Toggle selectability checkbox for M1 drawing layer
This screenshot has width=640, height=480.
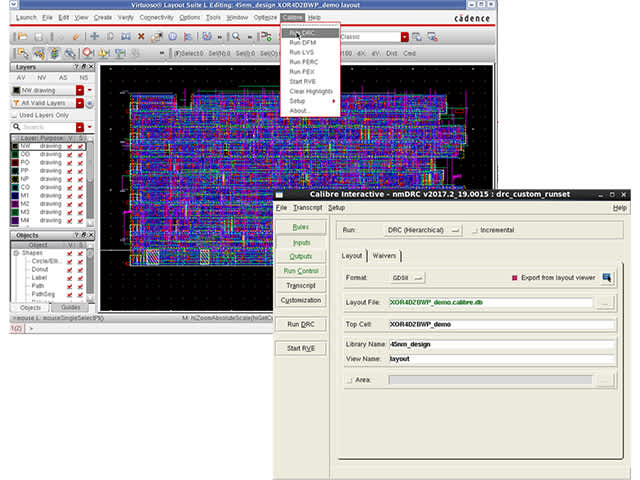pyautogui.click(x=80, y=196)
